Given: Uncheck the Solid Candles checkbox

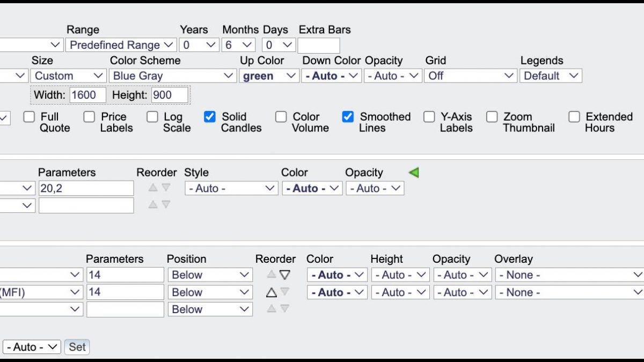Looking at the screenshot, I should click(x=210, y=116).
